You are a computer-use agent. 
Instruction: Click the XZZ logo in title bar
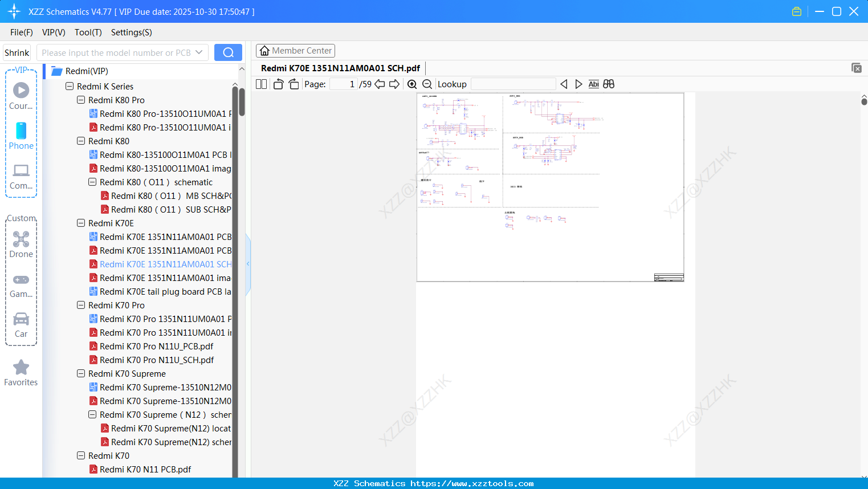(14, 11)
